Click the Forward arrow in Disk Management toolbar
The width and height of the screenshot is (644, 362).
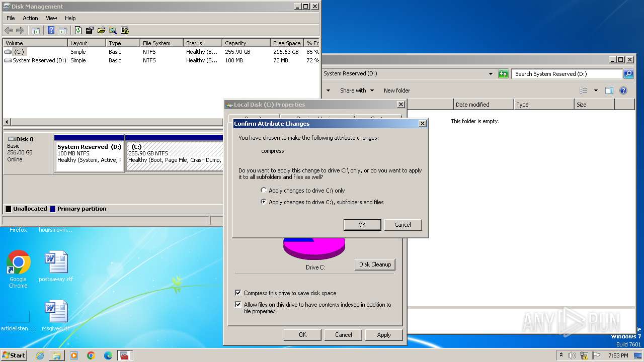(x=20, y=31)
